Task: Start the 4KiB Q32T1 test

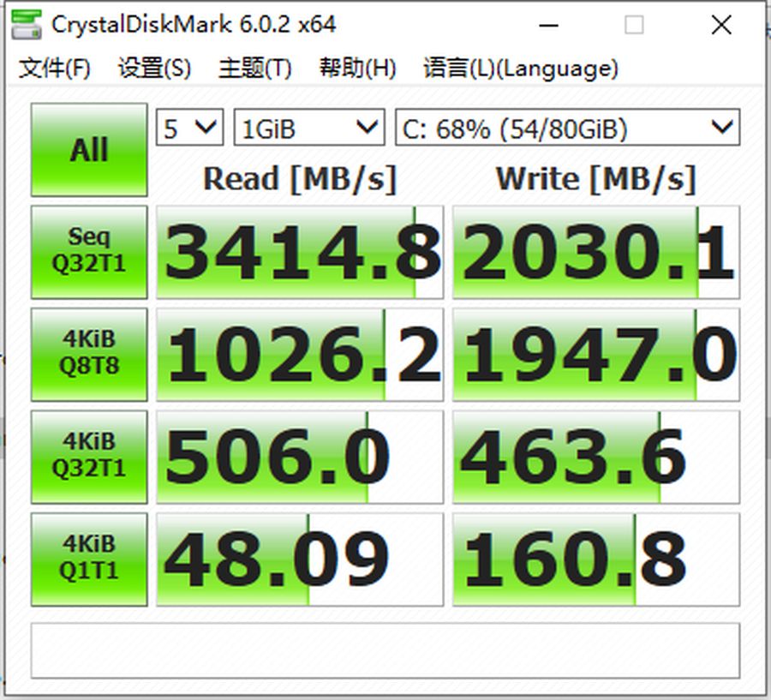Action: point(89,457)
